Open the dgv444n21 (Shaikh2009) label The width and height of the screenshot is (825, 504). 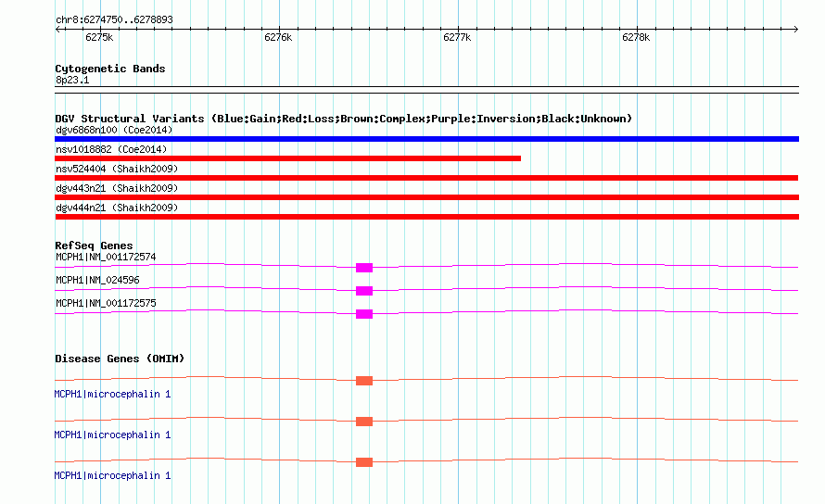pos(117,208)
